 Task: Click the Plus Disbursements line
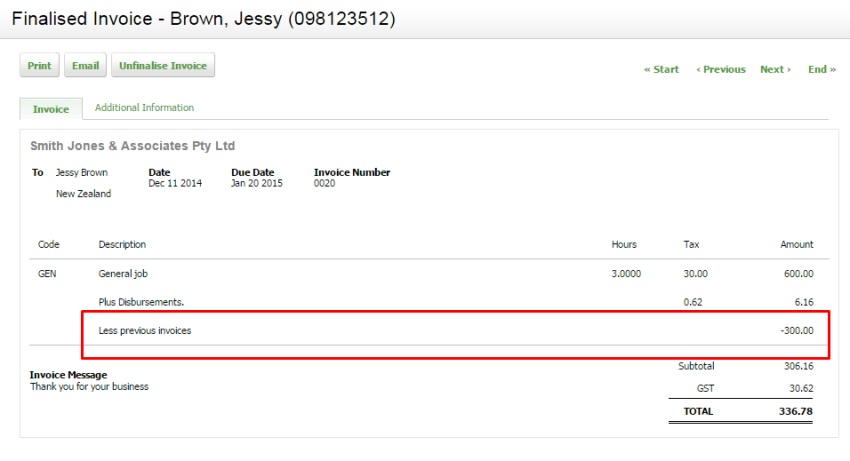pyautogui.click(x=141, y=302)
